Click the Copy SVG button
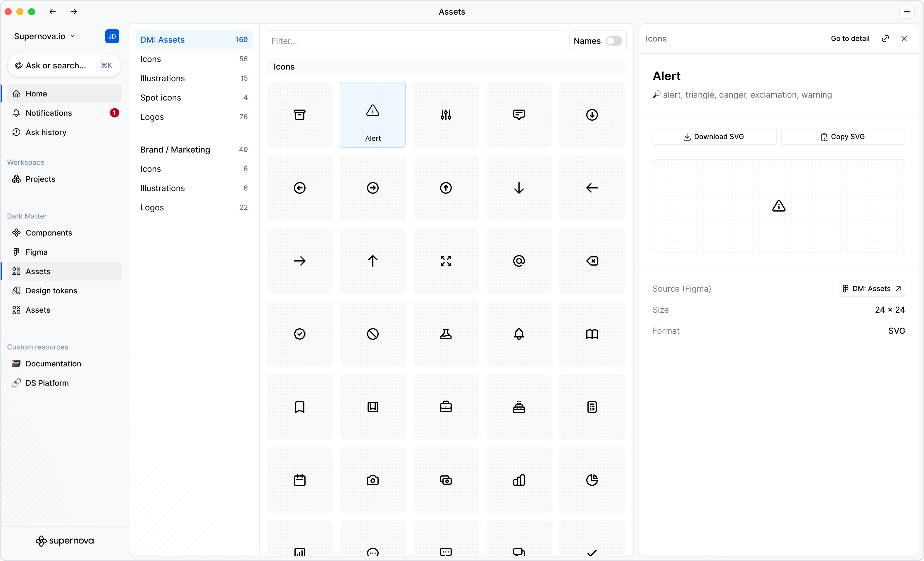The height and width of the screenshot is (561, 924). (843, 137)
